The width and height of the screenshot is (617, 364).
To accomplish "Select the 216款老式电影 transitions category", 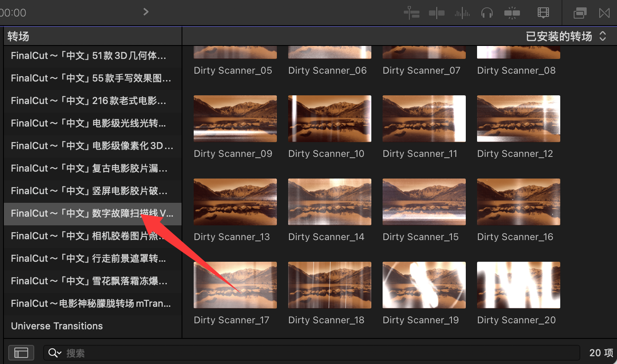I will click(x=89, y=101).
